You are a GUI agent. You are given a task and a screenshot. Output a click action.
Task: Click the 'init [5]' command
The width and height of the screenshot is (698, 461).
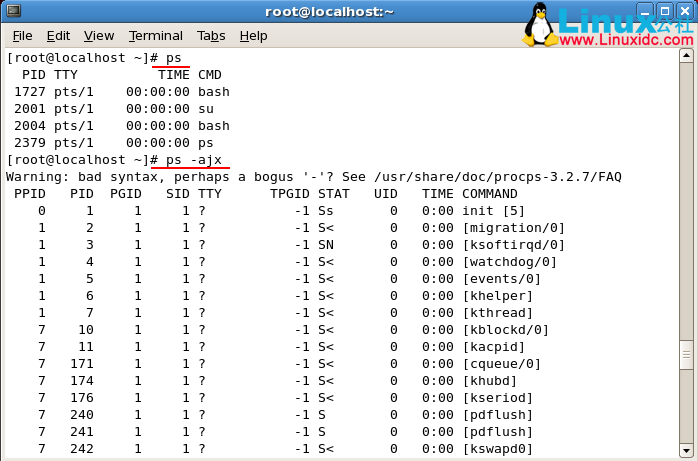point(493,211)
